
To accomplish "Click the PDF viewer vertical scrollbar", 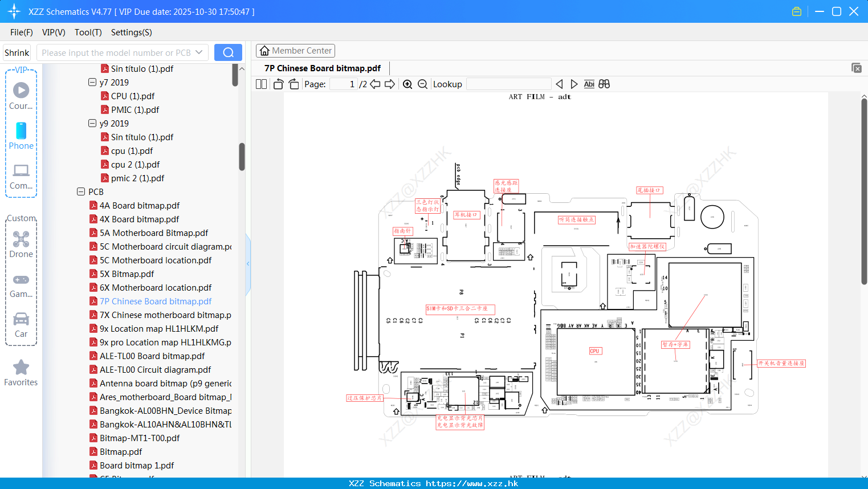I will (x=864, y=191).
